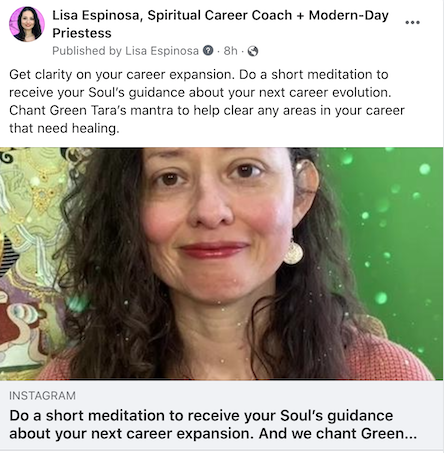Click the INSTAGRAM source label
444x453 pixels.
(42, 396)
